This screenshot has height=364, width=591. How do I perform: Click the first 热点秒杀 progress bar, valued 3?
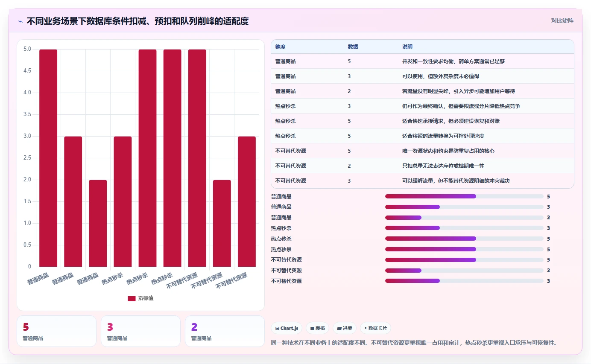click(464, 228)
